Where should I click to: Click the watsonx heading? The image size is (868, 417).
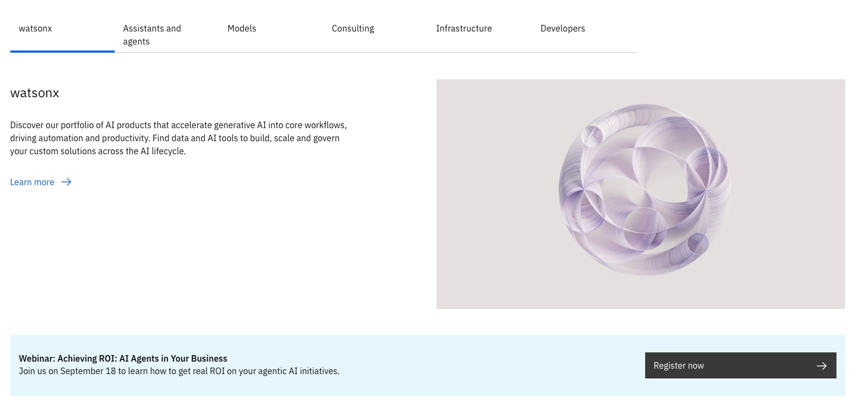click(35, 93)
